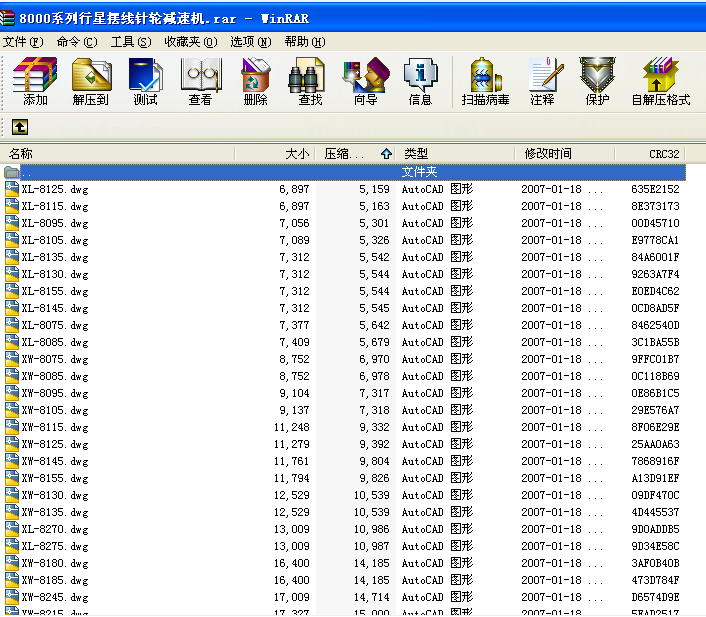Select file XL-8130.dwg
The height and width of the screenshot is (617, 706).
(55, 274)
